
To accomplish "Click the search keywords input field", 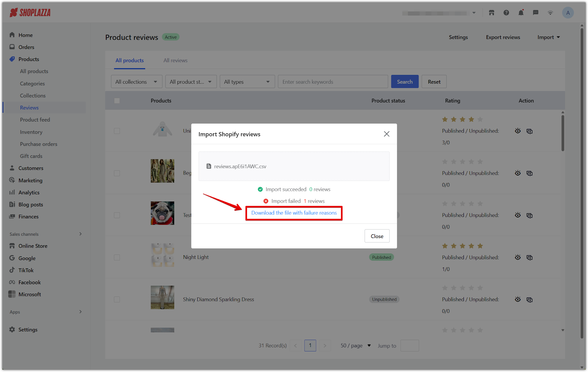I will pos(333,82).
